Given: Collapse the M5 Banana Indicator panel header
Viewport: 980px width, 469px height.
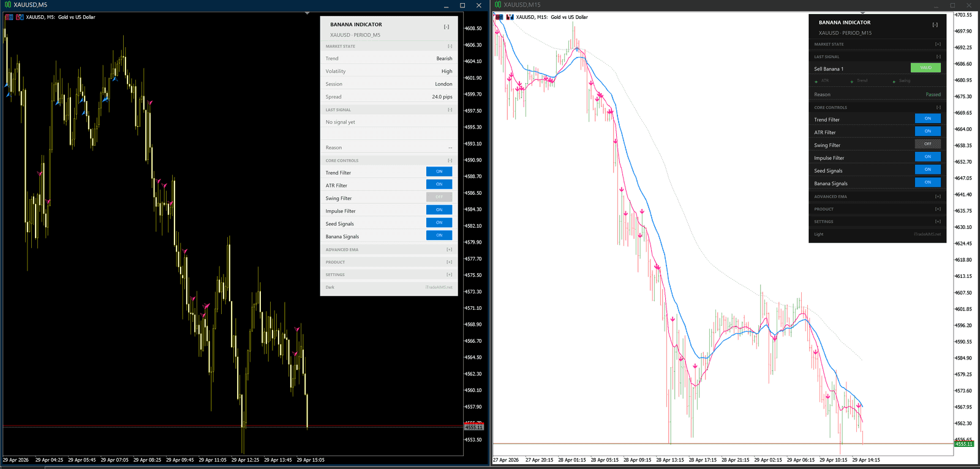Looking at the screenshot, I should [447, 27].
